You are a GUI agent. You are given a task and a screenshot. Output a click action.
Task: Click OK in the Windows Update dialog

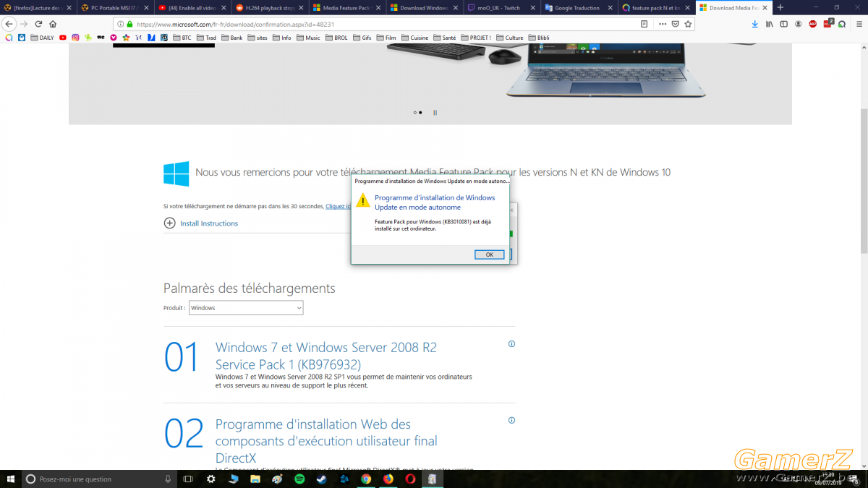point(490,254)
